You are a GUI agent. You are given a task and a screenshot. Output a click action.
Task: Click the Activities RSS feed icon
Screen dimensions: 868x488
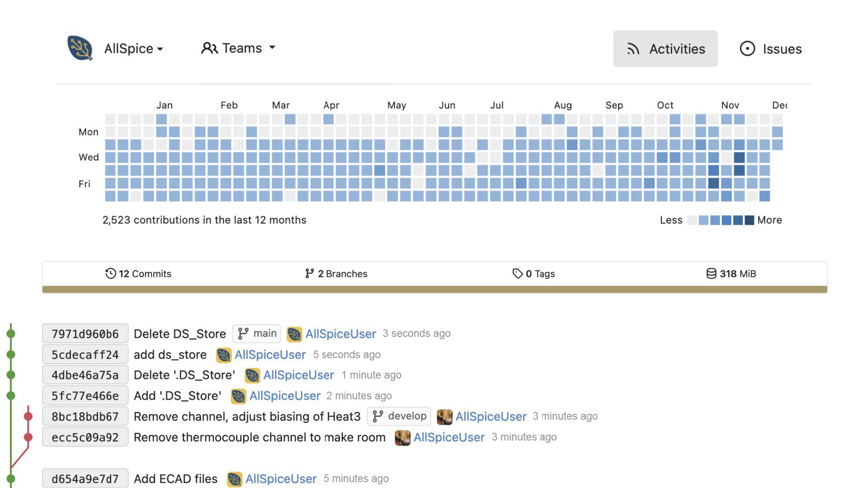tap(633, 49)
